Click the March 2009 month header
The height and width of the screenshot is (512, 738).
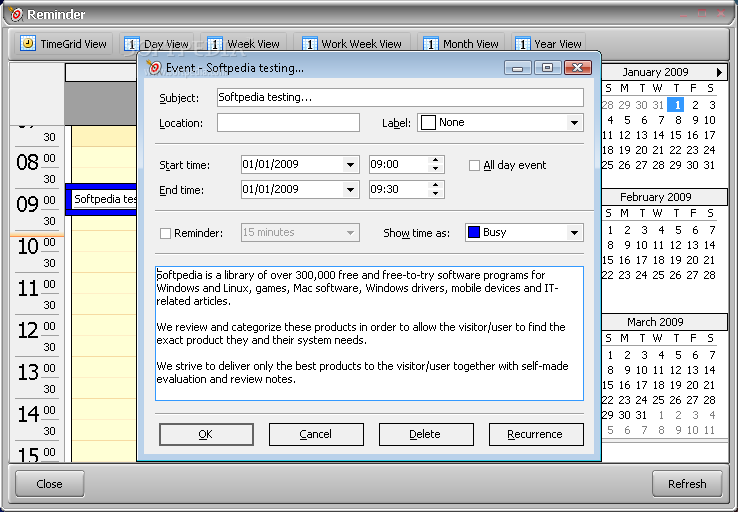(655, 322)
